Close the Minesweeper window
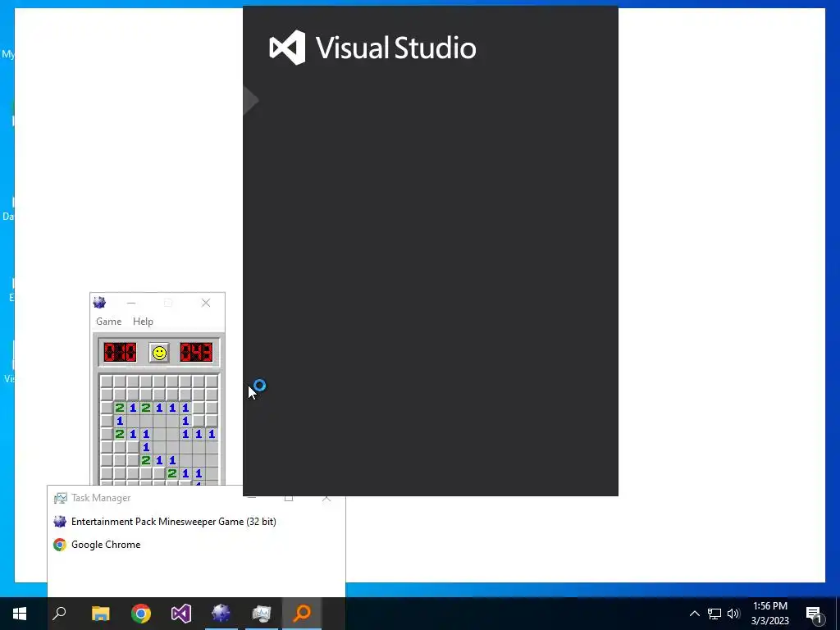The width and height of the screenshot is (840, 630). (206, 303)
